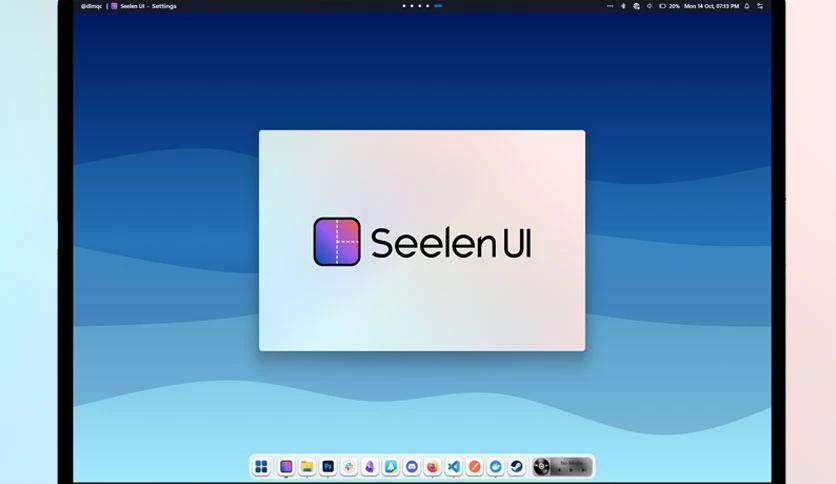Open Slack from the dock
Image resolution: width=836 pixels, height=484 pixels.
click(349, 467)
